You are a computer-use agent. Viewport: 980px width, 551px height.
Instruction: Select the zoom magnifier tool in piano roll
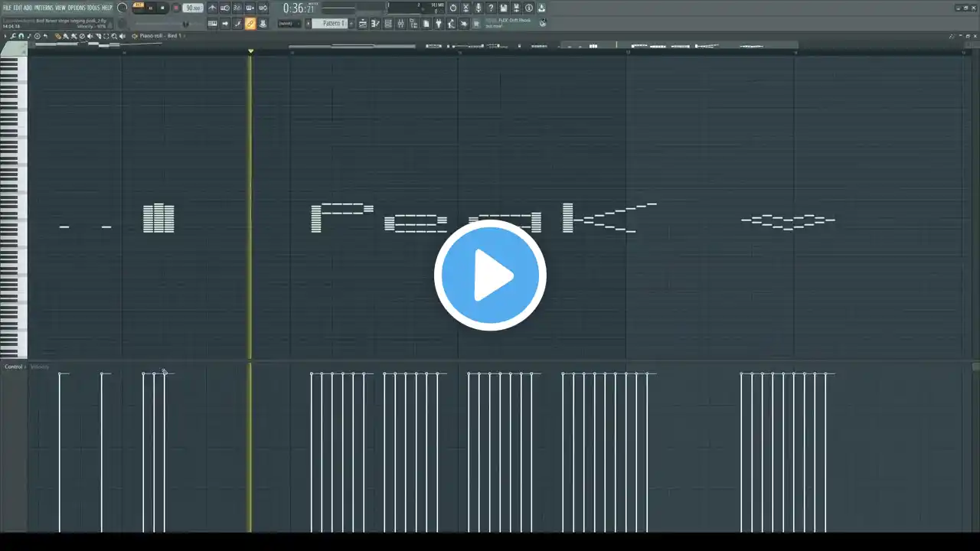point(114,36)
